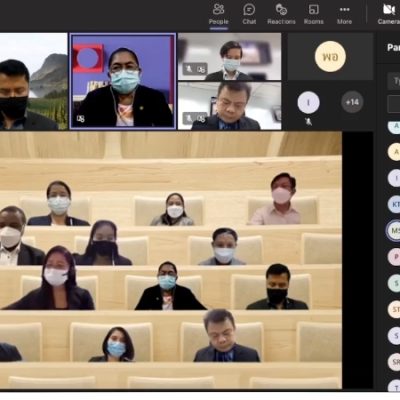Screen dimensions: 400x400
Task: Click the muted microphone icon under I avatar
Action: (308, 122)
